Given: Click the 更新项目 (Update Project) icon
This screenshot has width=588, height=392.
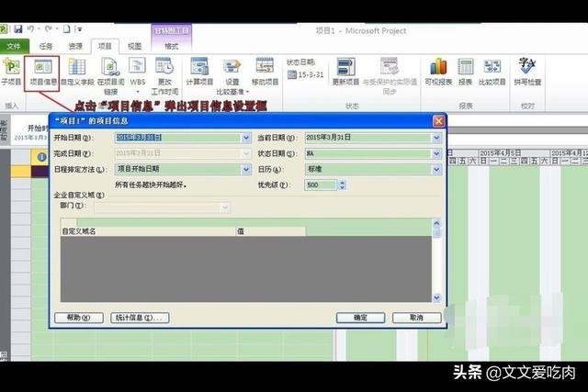Looking at the screenshot, I should tap(345, 72).
